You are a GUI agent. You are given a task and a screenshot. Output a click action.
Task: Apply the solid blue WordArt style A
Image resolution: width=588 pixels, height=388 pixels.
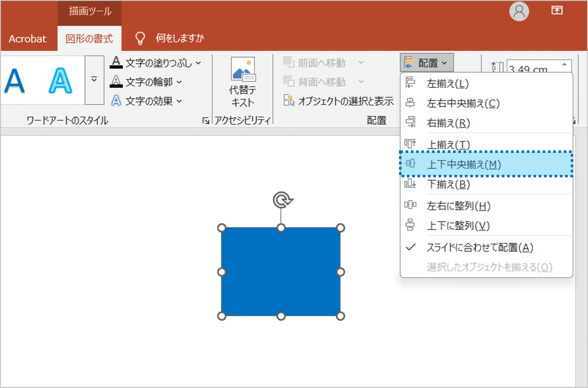[14, 80]
